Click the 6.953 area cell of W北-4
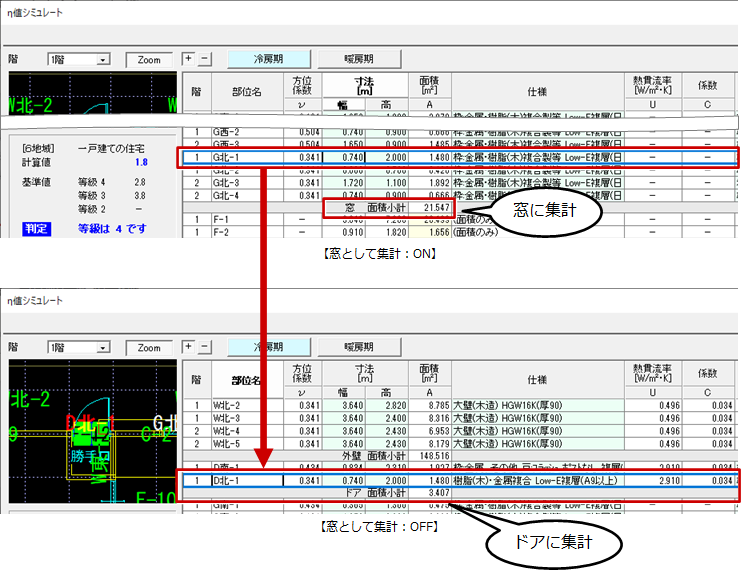The image size is (743, 571). tap(430, 431)
